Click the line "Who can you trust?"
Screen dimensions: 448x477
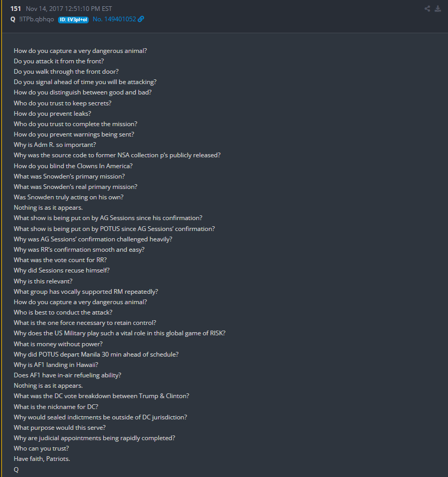click(x=41, y=448)
